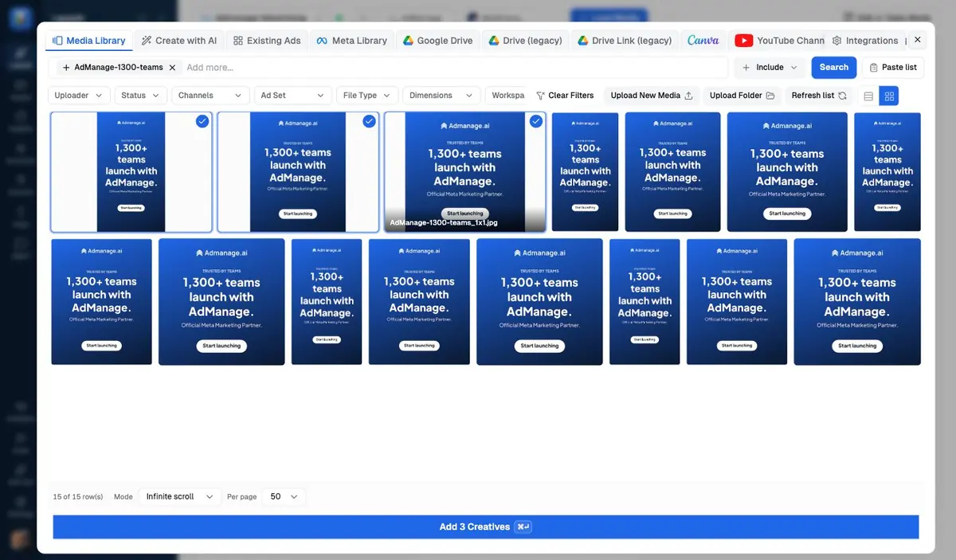
Task: Open the Drive Link (legacy) tab
Action: point(625,41)
